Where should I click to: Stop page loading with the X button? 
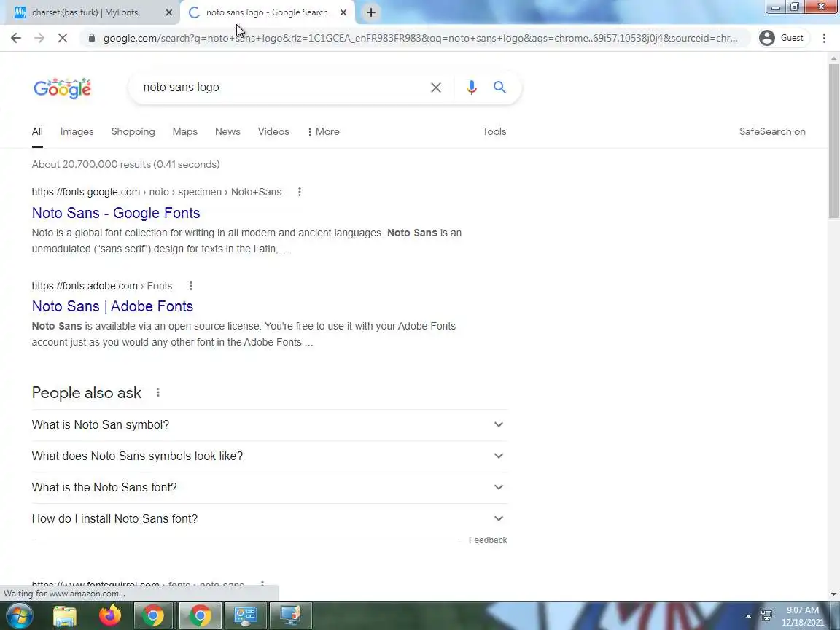coord(63,38)
